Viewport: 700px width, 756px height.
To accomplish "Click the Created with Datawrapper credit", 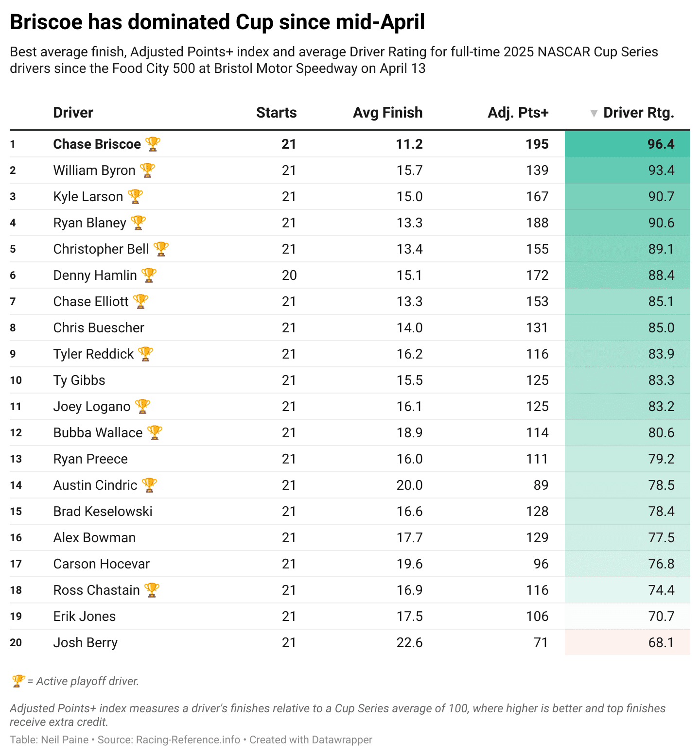I will 311,740.
